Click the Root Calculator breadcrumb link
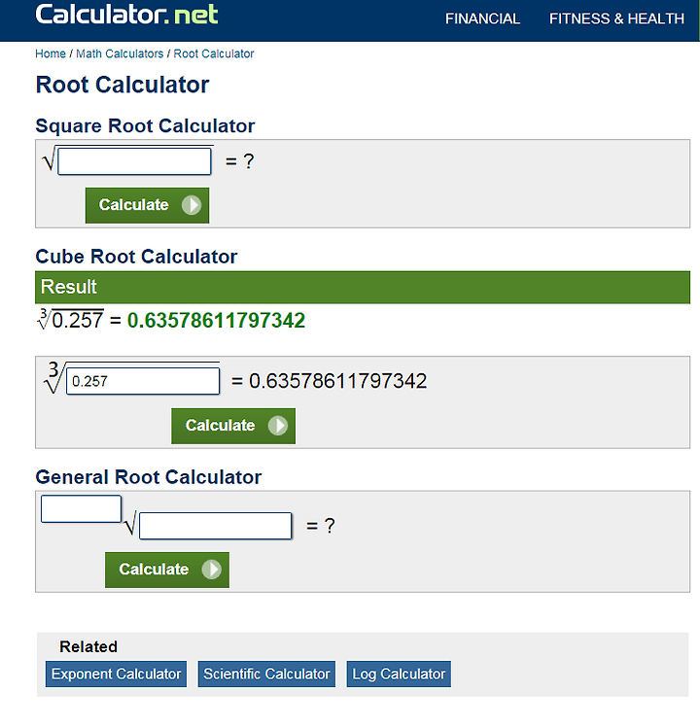The height and width of the screenshot is (728, 700). 214,53
